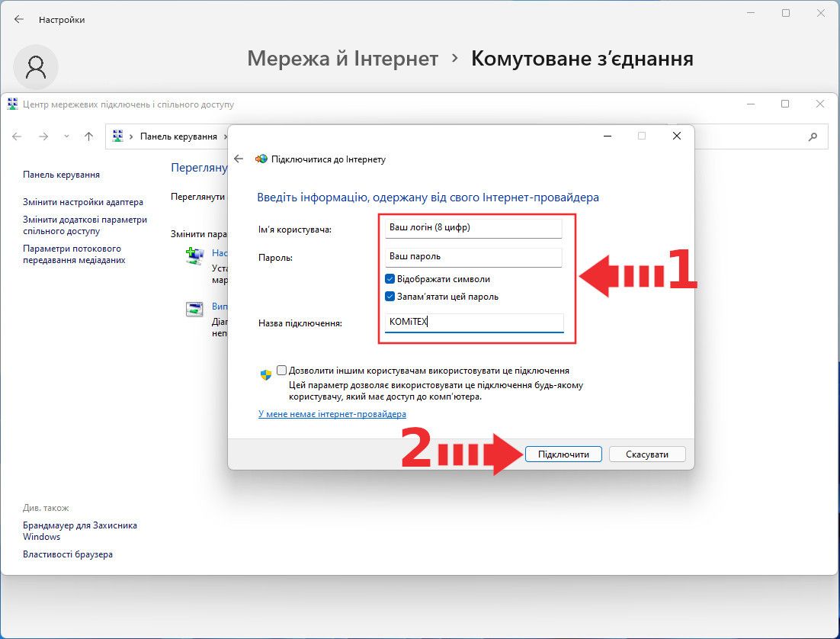Click the new connection setup icon

[x=194, y=255]
